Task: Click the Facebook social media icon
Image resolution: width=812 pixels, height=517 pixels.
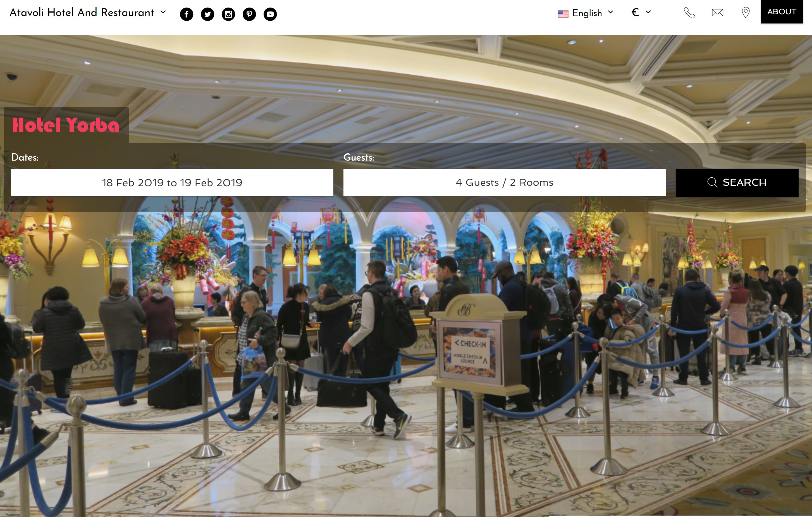Action: [x=187, y=14]
